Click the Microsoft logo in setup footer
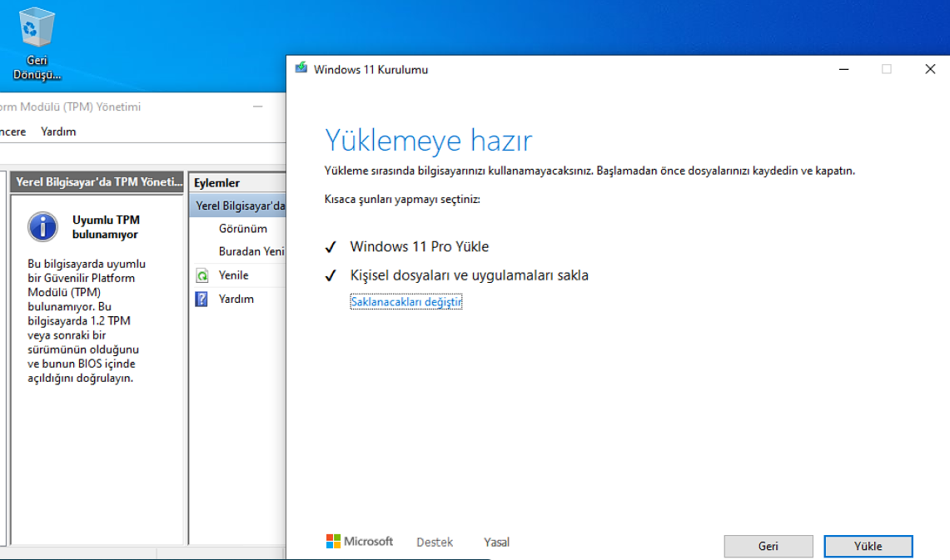This screenshot has width=950, height=560. pos(360,541)
